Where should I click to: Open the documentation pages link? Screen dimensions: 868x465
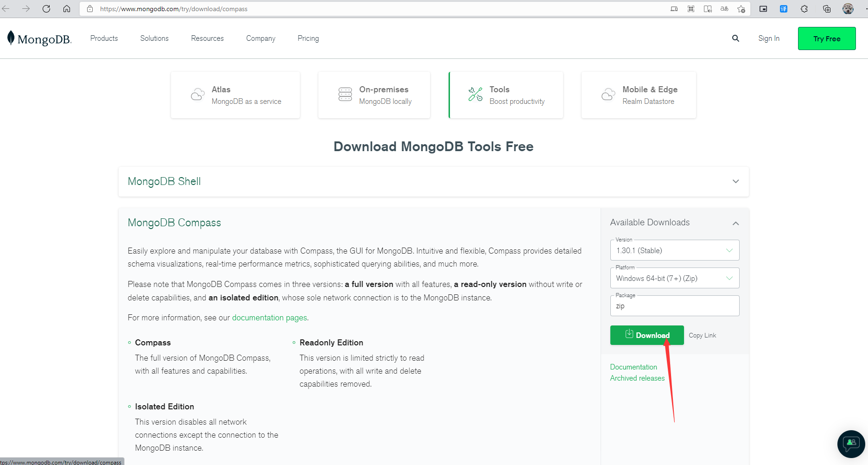(269, 318)
